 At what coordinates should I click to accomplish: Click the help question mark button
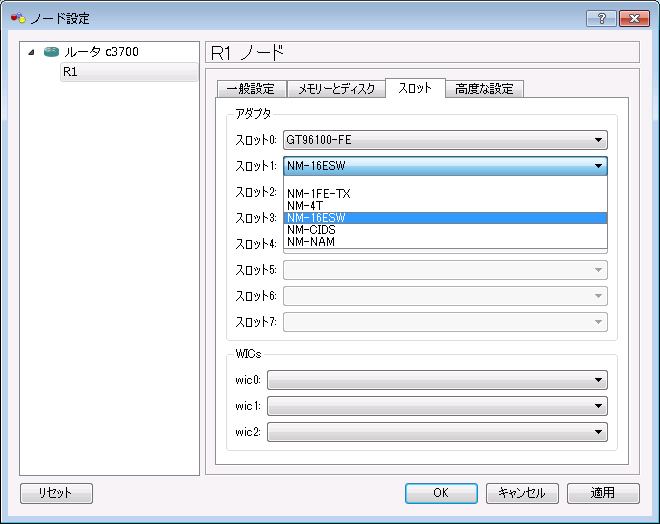[600, 19]
